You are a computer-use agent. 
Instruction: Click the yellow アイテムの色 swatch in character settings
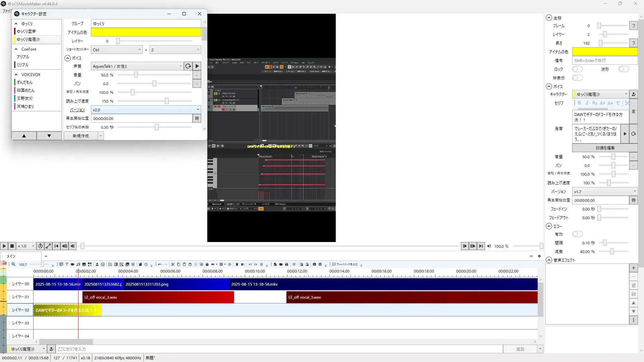[146, 32]
